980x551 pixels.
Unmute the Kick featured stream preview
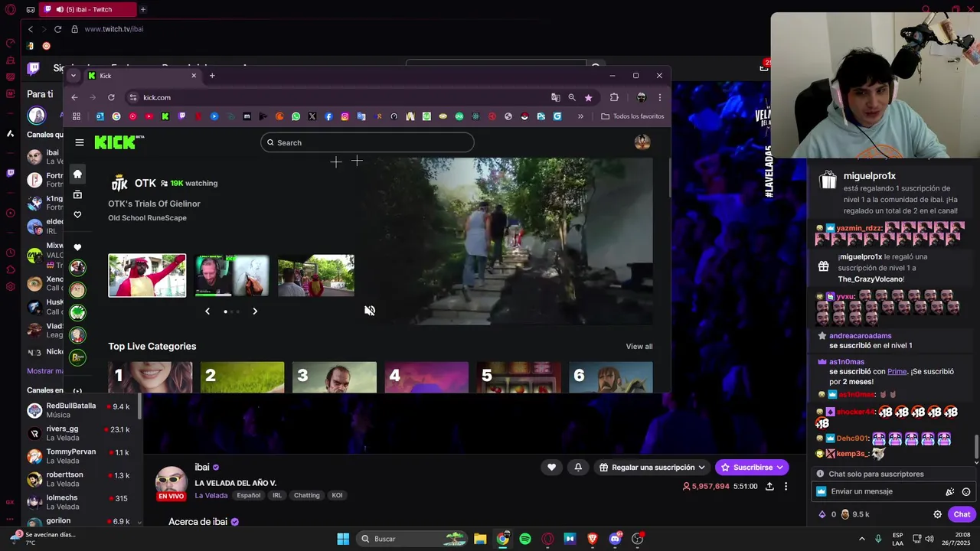(370, 310)
